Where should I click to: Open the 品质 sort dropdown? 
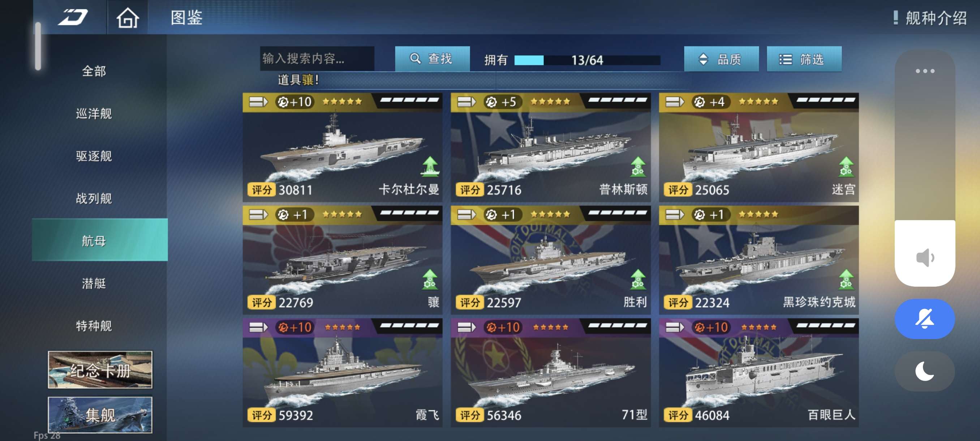tap(721, 59)
